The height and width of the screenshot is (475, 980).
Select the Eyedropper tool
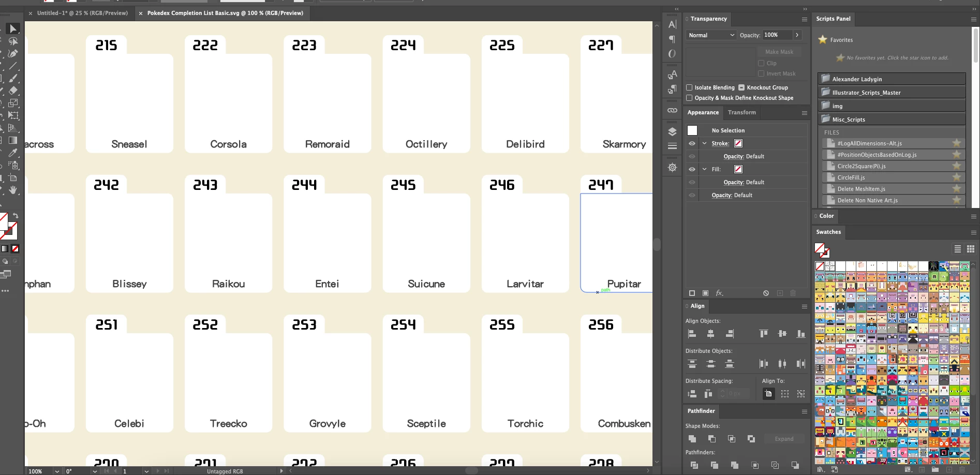(x=13, y=153)
